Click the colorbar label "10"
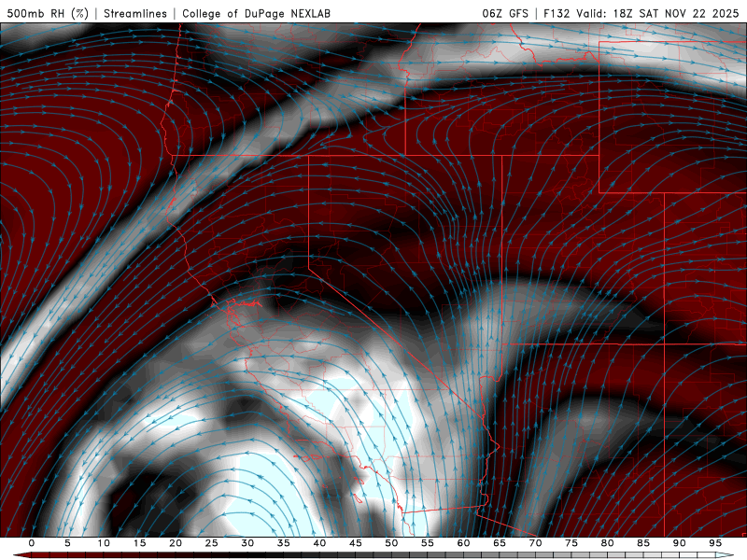The image size is (747, 560). pyautogui.click(x=104, y=543)
